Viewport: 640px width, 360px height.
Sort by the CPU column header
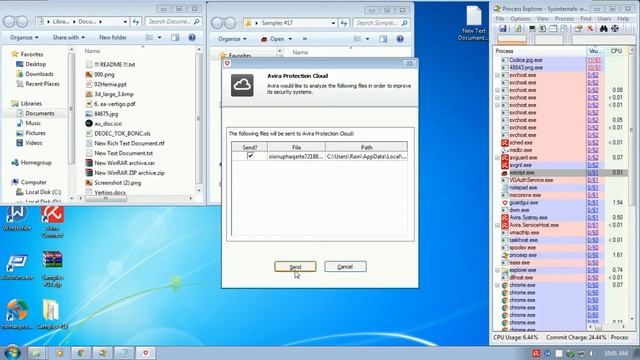click(616, 51)
